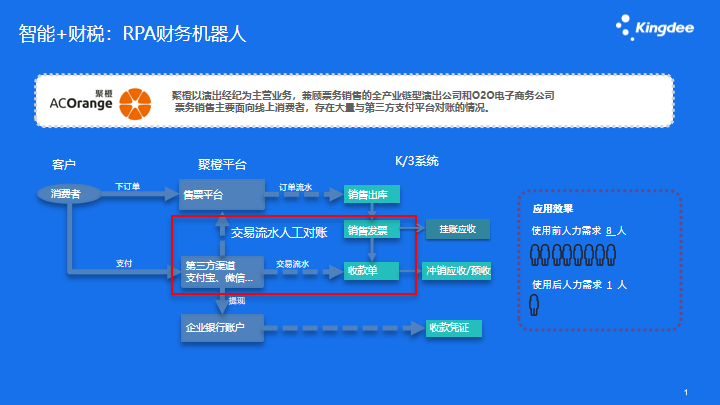
Task: Click the 售票平台 box
Action: [222, 195]
